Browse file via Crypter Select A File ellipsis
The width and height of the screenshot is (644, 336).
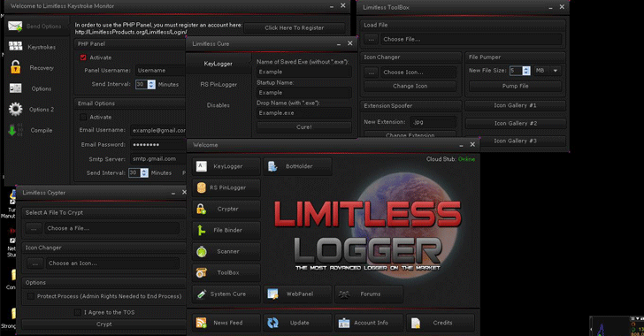(34, 228)
